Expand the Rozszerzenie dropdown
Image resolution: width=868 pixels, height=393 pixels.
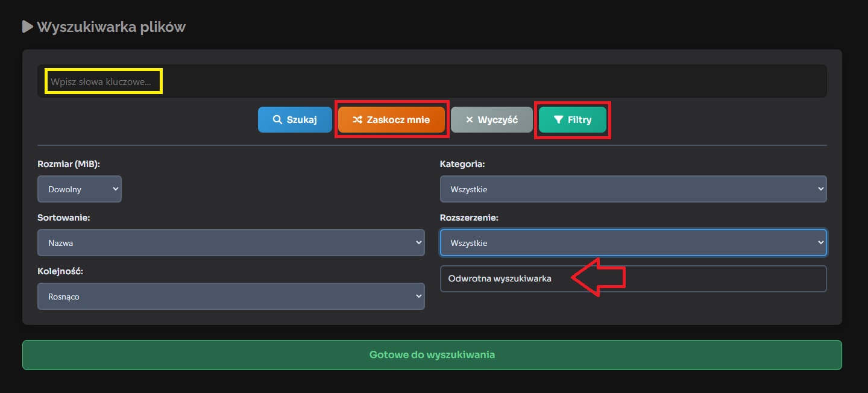[x=633, y=243]
